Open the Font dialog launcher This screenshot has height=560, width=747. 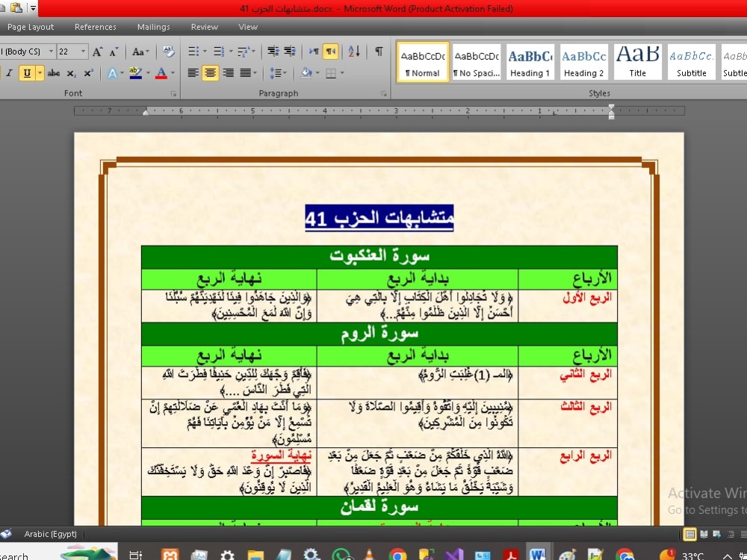pos(173,94)
